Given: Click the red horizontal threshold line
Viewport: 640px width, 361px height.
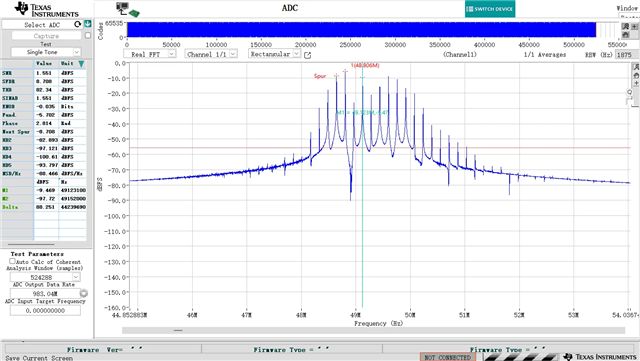Looking at the screenshot, I should tap(380, 147).
